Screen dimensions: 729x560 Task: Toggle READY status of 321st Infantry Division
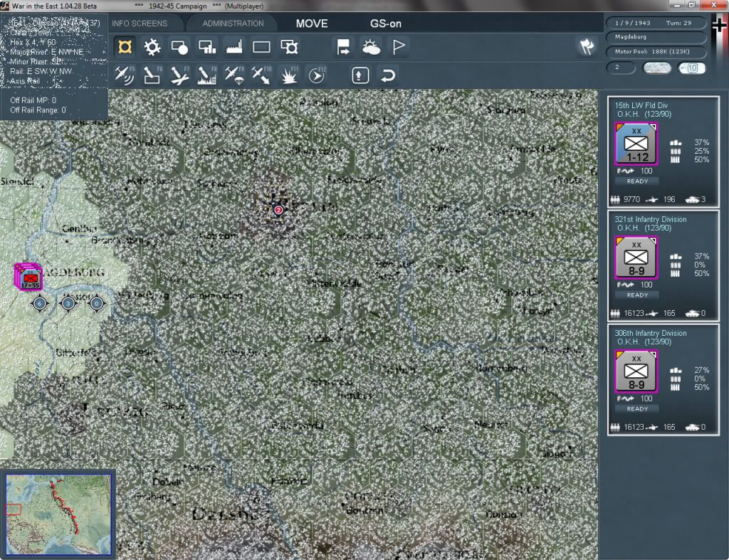[637, 295]
